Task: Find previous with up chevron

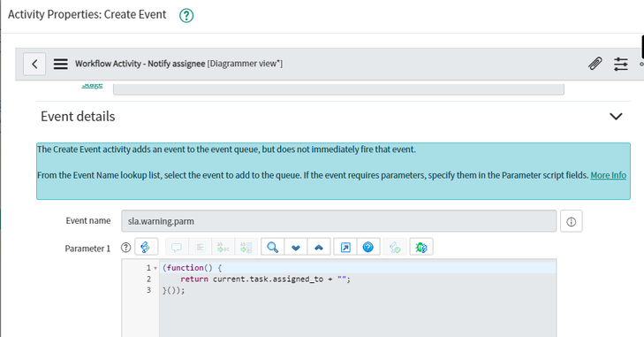Action: (x=319, y=248)
